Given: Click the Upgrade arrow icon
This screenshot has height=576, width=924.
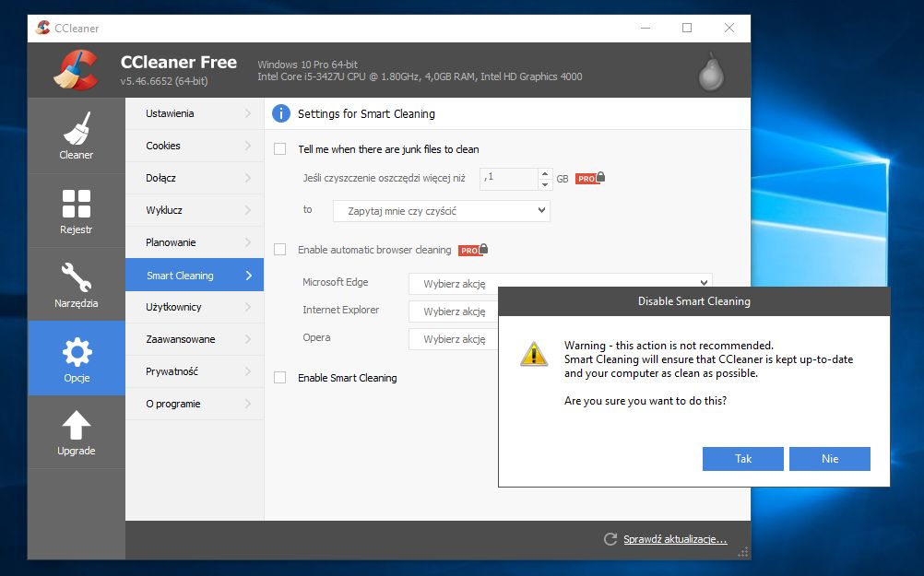Looking at the screenshot, I should pyautogui.click(x=76, y=425).
